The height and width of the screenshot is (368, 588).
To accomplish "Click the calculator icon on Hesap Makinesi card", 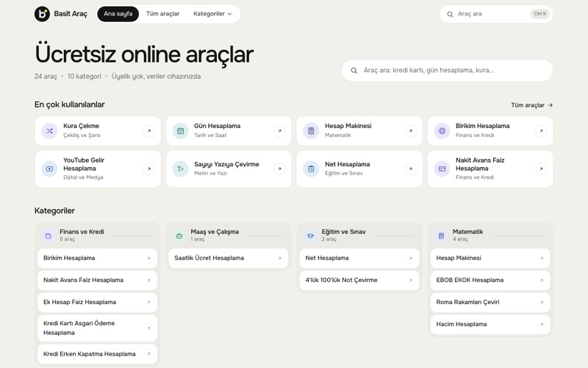I will [311, 131].
